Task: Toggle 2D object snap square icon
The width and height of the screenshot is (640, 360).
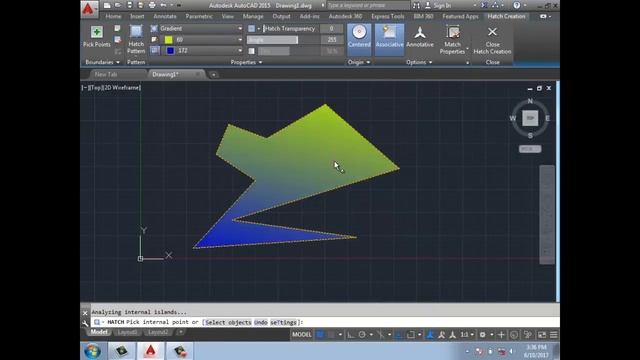Action: point(411,335)
